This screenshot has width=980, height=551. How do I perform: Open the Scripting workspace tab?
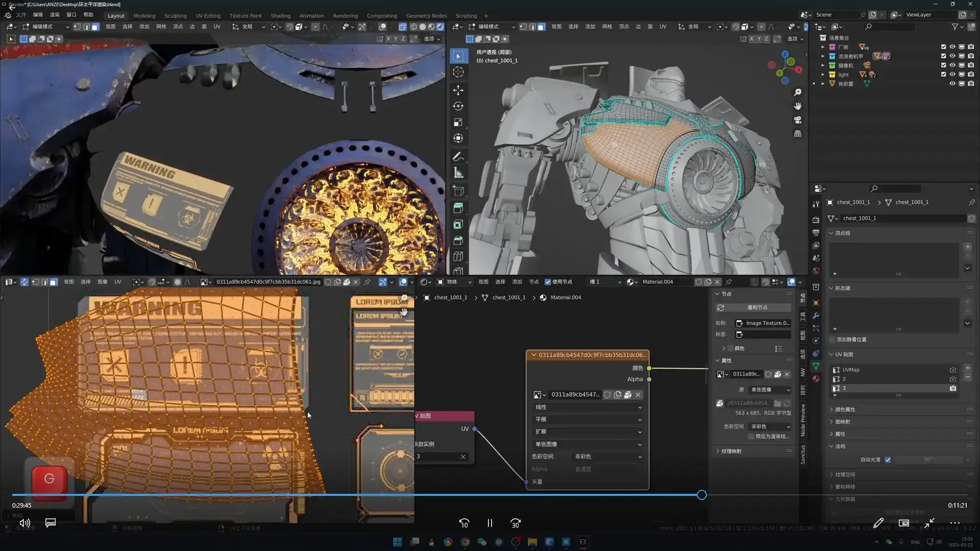(465, 15)
